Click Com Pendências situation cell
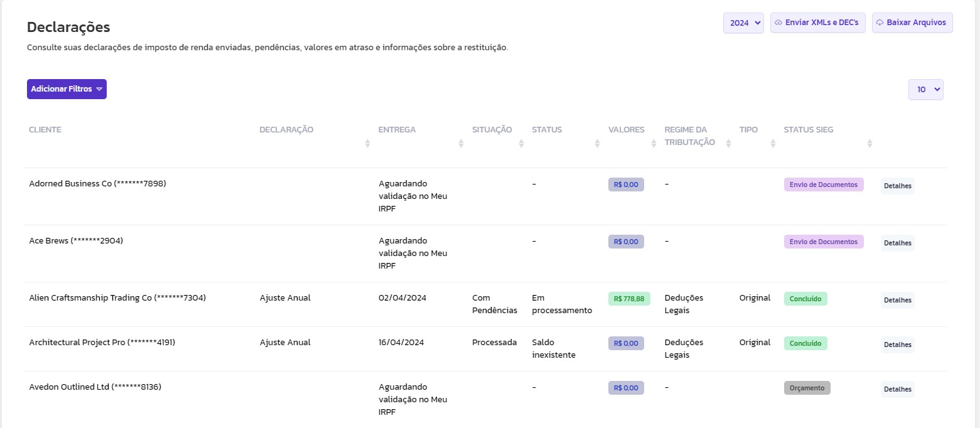 tap(495, 304)
